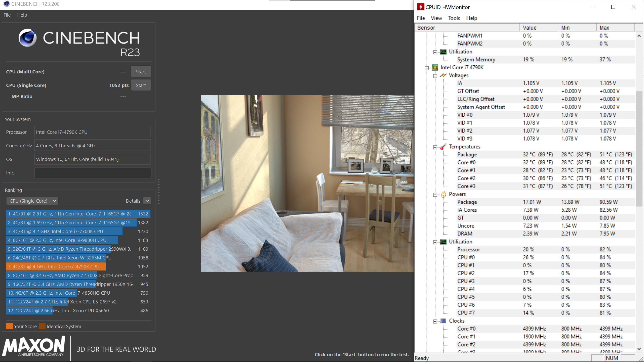Screen dimensions: 644x362
Task: Open HWMonitor View menu
Action: (x=436, y=18)
